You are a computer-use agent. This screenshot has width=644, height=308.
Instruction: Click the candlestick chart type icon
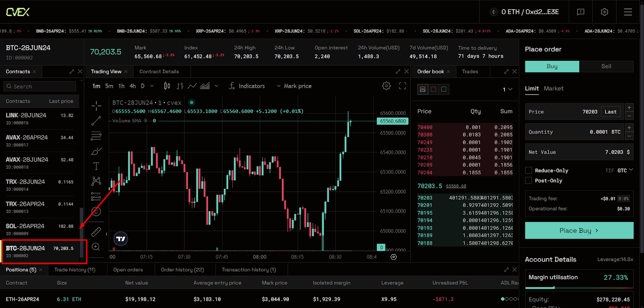(x=167, y=86)
